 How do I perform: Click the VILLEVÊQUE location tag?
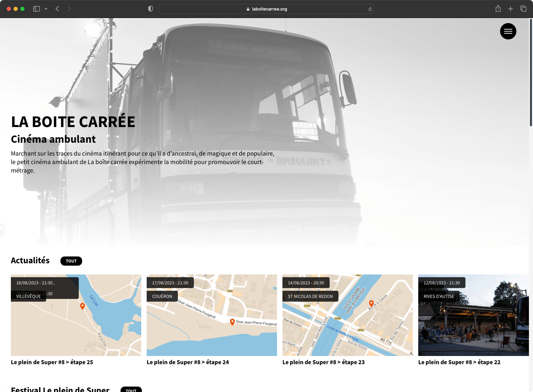[29, 296]
